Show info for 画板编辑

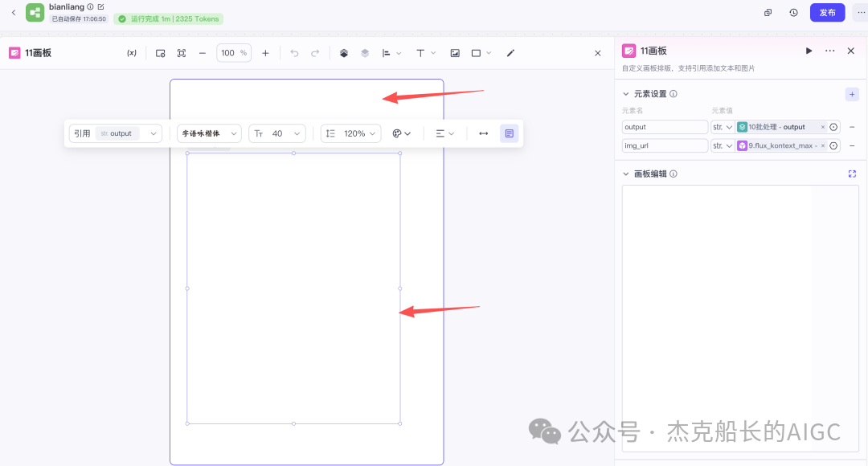coord(674,174)
